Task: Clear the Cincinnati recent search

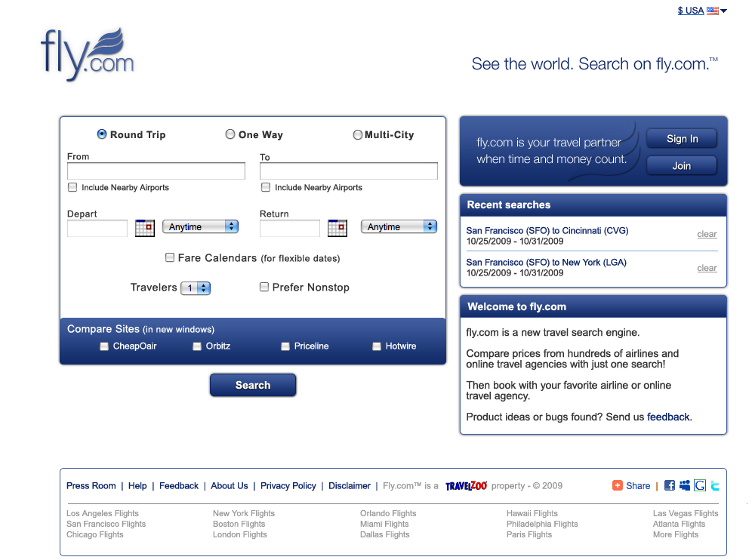Action: coord(707,234)
